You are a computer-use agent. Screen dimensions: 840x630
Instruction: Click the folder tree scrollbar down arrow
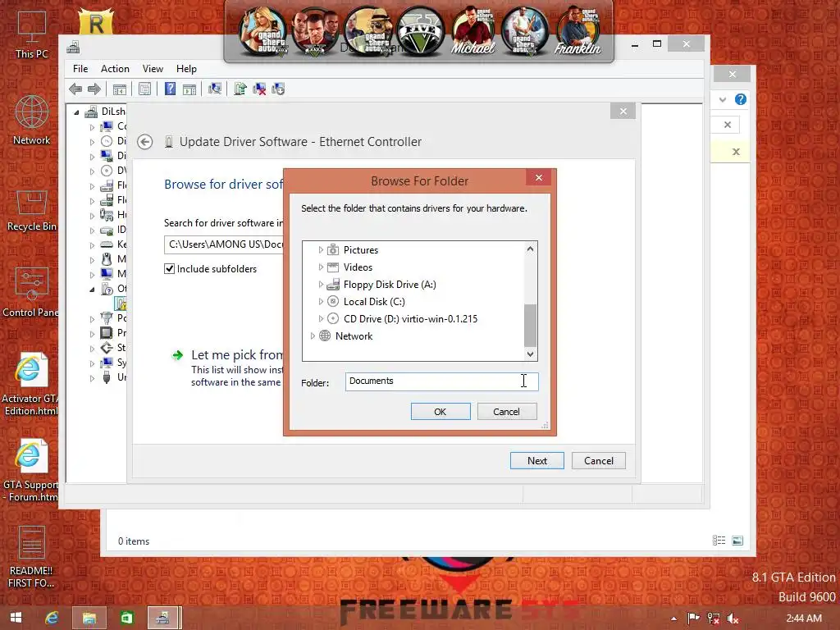tap(530, 354)
